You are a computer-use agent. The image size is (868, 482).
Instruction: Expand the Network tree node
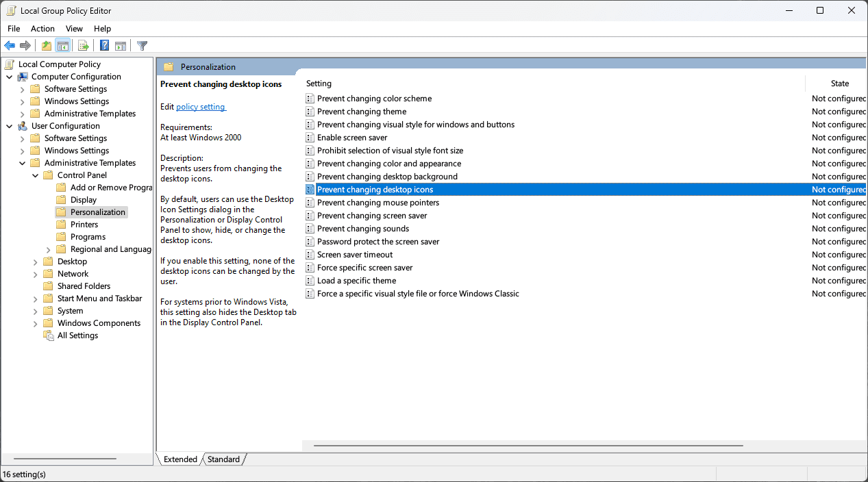point(36,274)
